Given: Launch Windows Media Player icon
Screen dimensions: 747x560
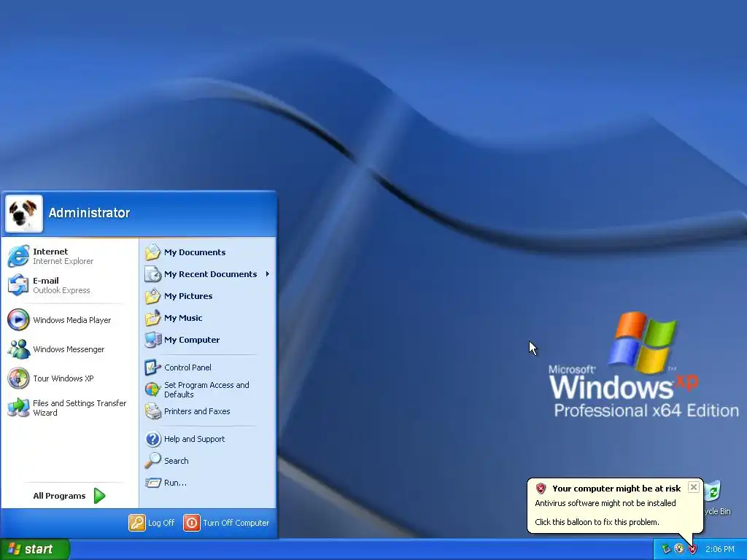Looking at the screenshot, I should [18, 320].
